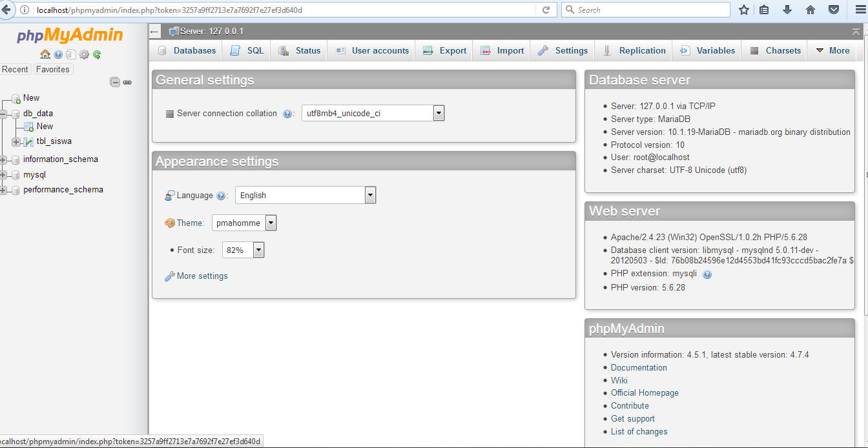Show bookmarks list icon in browser toolbar
Image resolution: width=868 pixels, height=448 pixels.
765,10
